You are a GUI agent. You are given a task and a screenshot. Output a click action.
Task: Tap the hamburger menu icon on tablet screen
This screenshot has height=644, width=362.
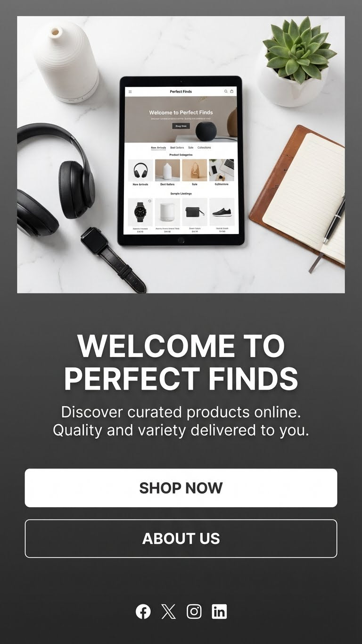click(130, 92)
